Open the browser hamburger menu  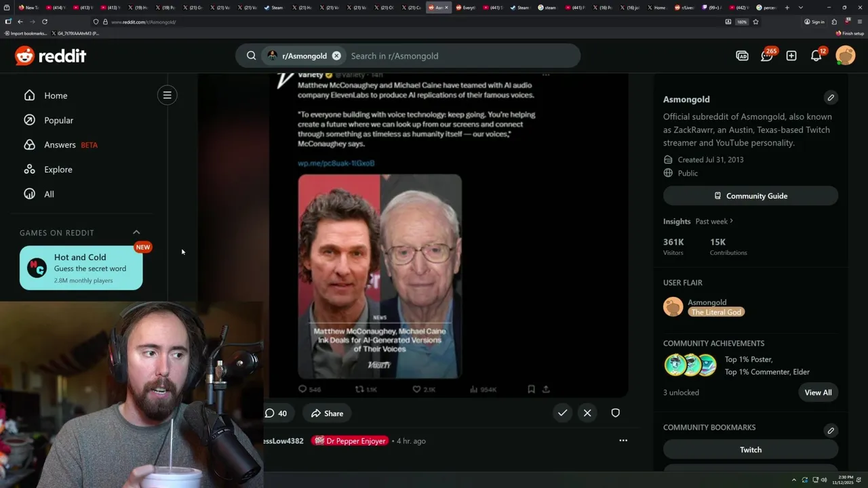[x=859, y=22]
